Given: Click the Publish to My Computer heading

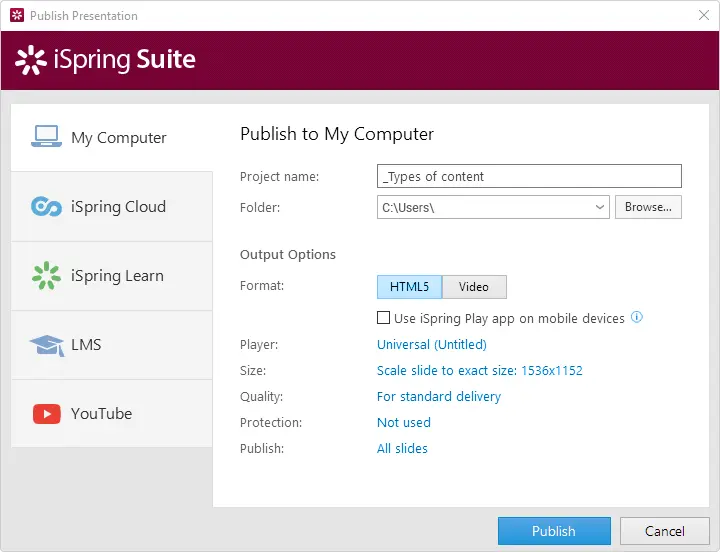Looking at the screenshot, I should pyautogui.click(x=337, y=134).
